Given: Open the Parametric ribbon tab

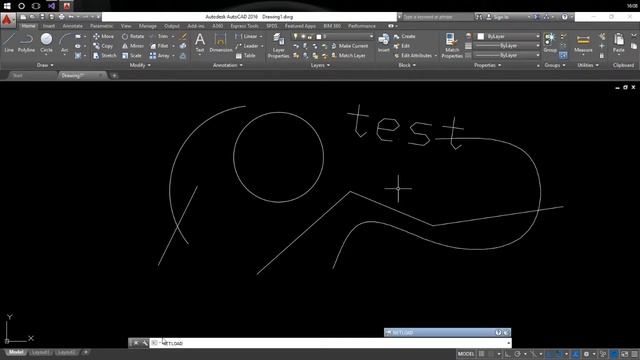Looking at the screenshot, I should point(101,26).
